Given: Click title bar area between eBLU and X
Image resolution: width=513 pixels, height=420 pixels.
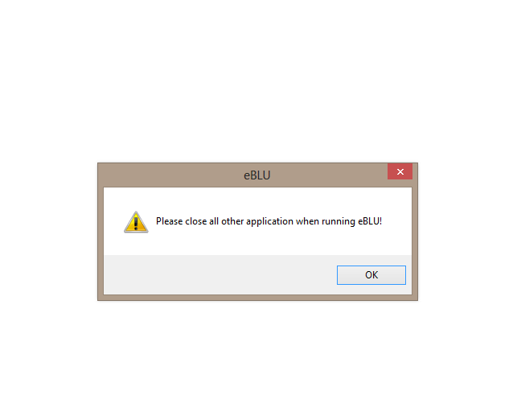Looking at the screenshot, I should [329, 175].
